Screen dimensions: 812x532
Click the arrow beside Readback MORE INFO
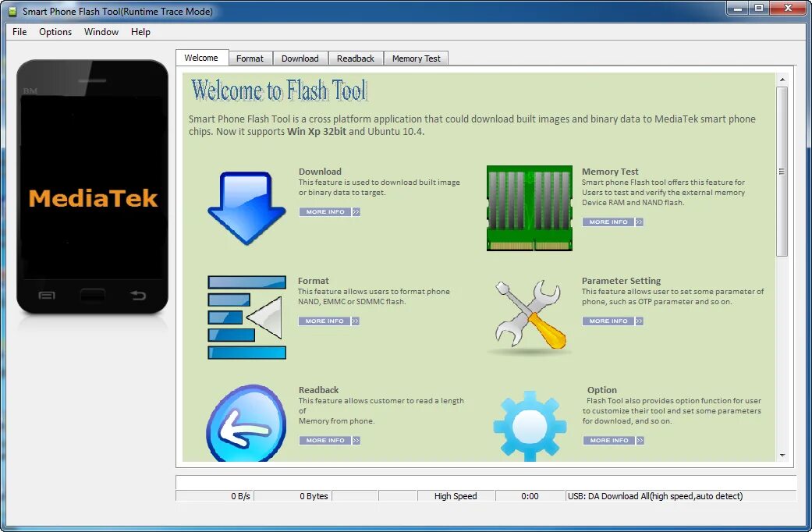356,440
